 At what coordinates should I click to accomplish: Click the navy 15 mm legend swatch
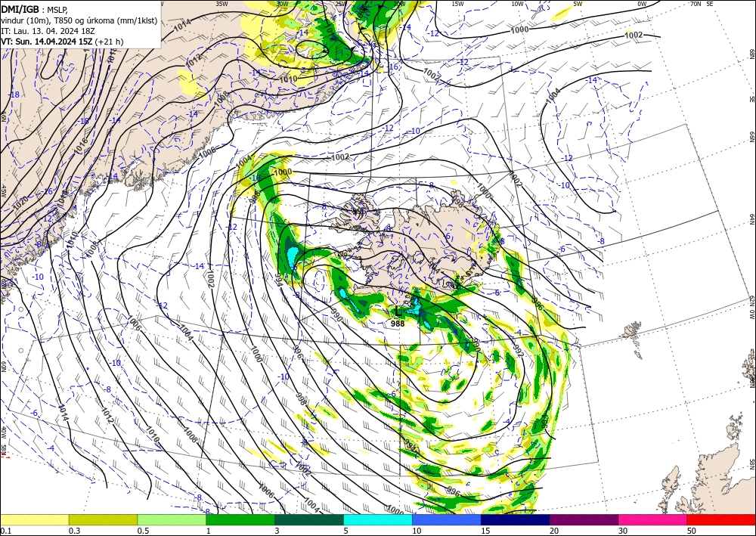coord(516,519)
